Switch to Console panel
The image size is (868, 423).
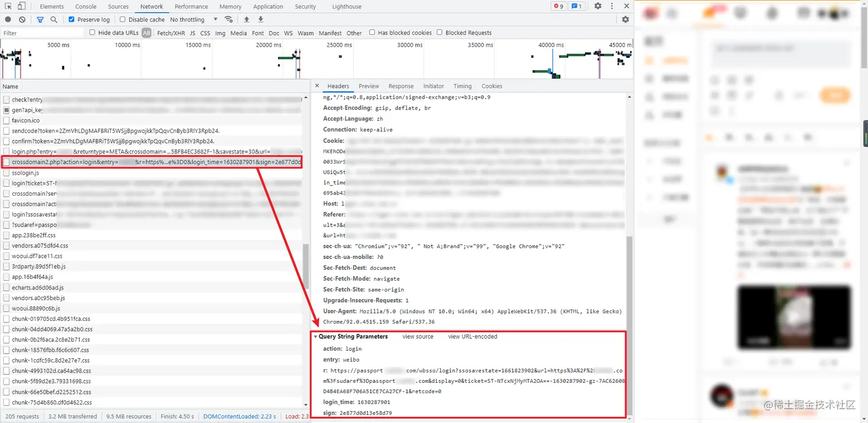pyautogui.click(x=86, y=6)
